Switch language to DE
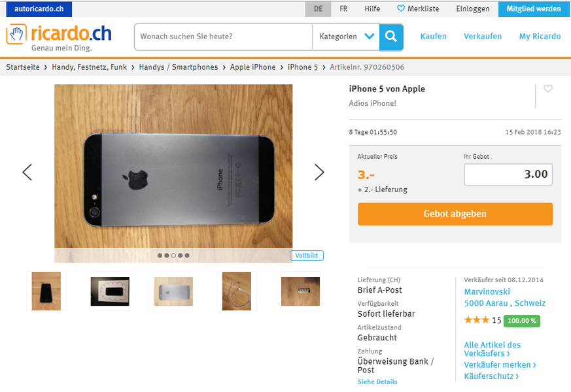This screenshot has width=571, height=392. pos(318,8)
